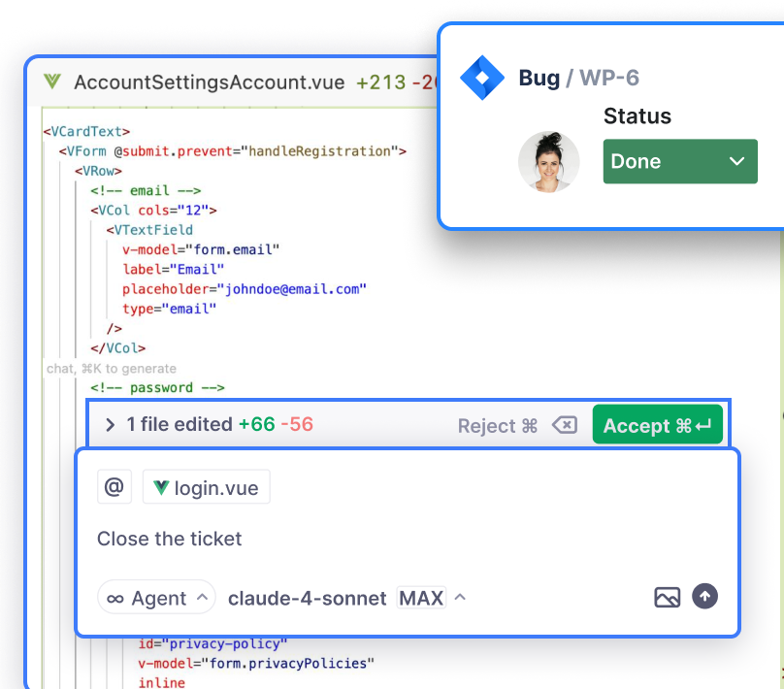
Task: Click the attach image icon
Action: pos(667,598)
